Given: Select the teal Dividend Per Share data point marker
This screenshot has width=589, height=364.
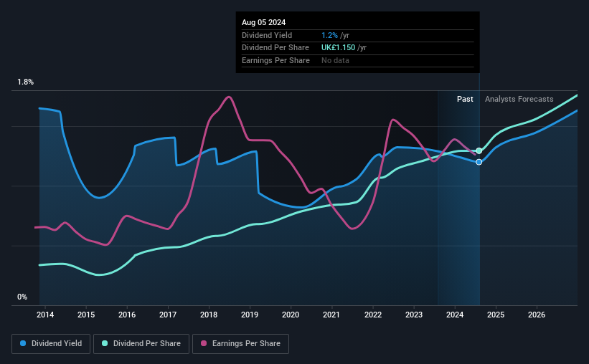Looking at the screenshot, I should pyautogui.click(x=479, y=151).
